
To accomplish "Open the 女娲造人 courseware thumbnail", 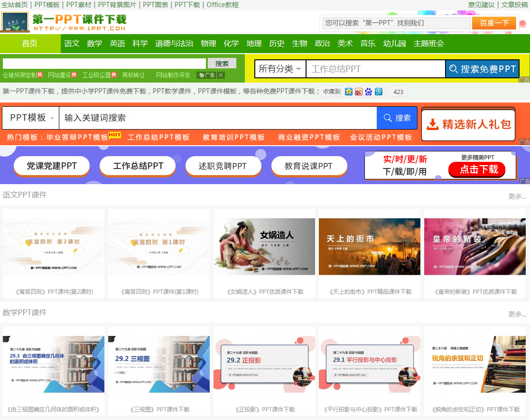I will click(x=264, y=246).
